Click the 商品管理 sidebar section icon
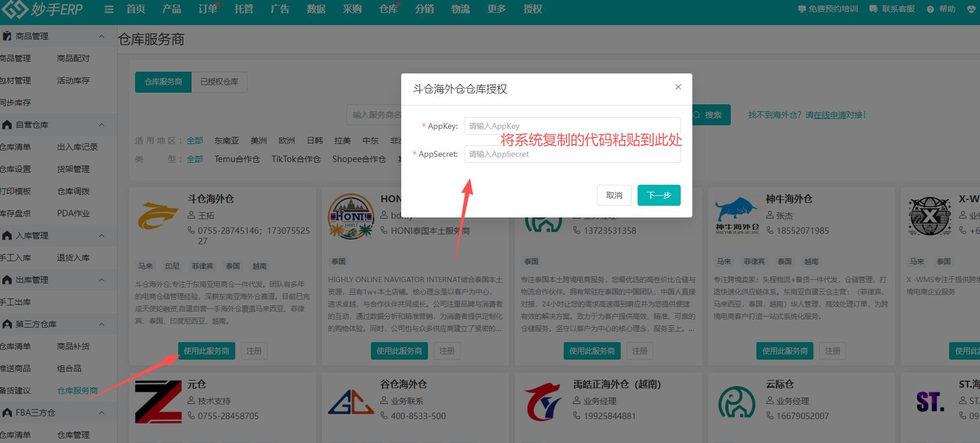 click(x=7, y=36)
